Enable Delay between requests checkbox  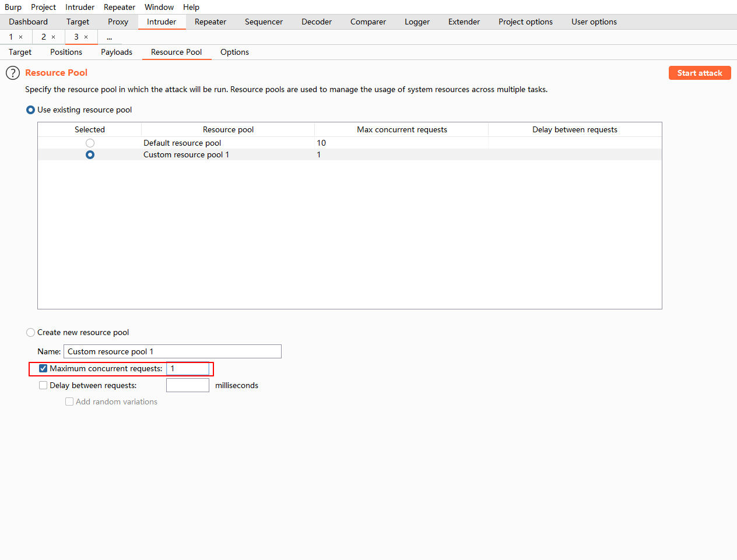[x=43, y=385]
